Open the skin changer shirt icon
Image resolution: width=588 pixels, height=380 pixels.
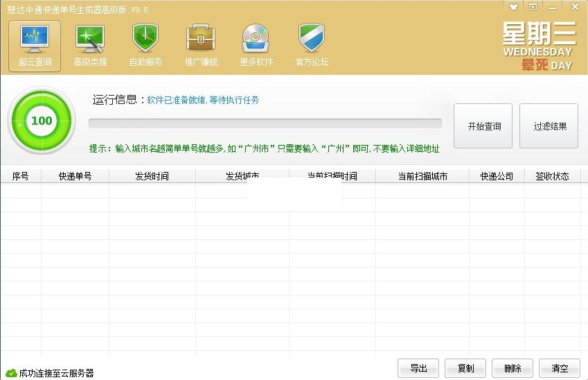(x=513, y=7)
